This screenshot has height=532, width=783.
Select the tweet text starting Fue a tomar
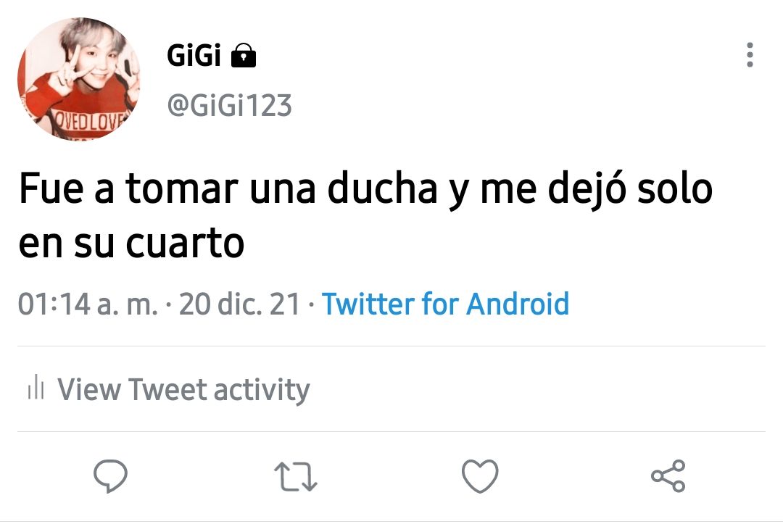365,215
